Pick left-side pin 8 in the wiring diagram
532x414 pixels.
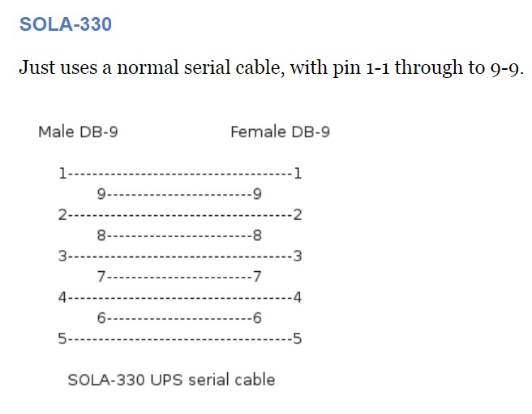tap(101, 236)
